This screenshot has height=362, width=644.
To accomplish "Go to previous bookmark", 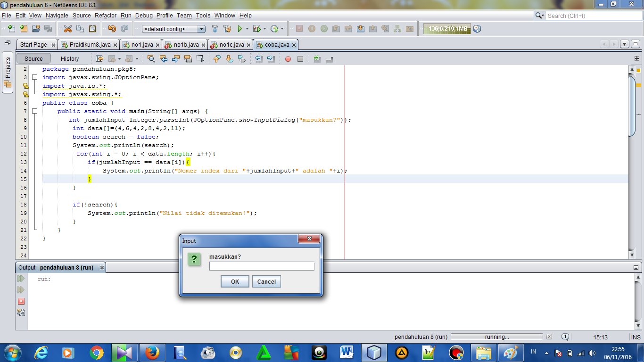I will [x=217, y=59].
